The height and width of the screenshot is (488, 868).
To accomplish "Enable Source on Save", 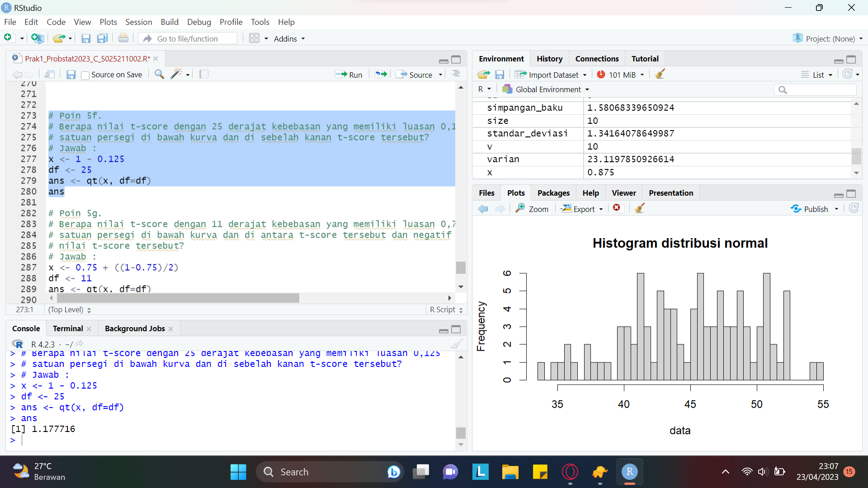I will [85, 75].
